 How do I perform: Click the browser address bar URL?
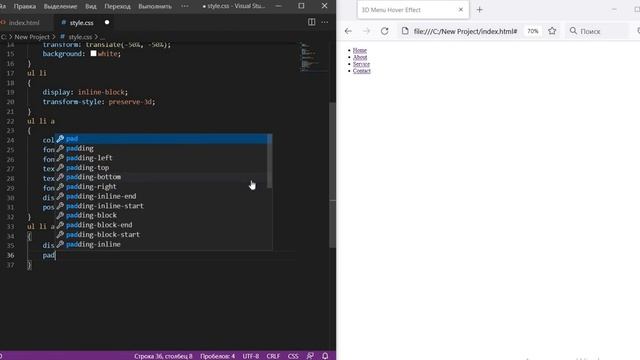tap(465, 31)
